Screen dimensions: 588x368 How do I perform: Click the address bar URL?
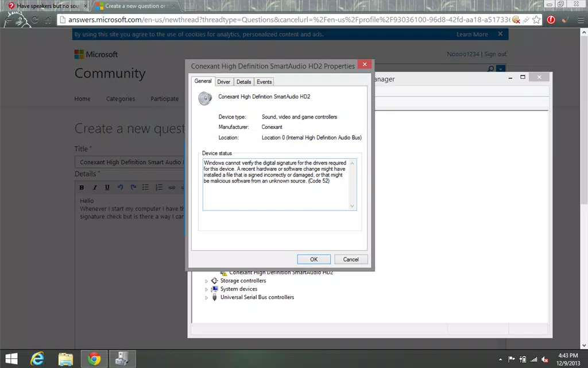[x=289, y=20]
